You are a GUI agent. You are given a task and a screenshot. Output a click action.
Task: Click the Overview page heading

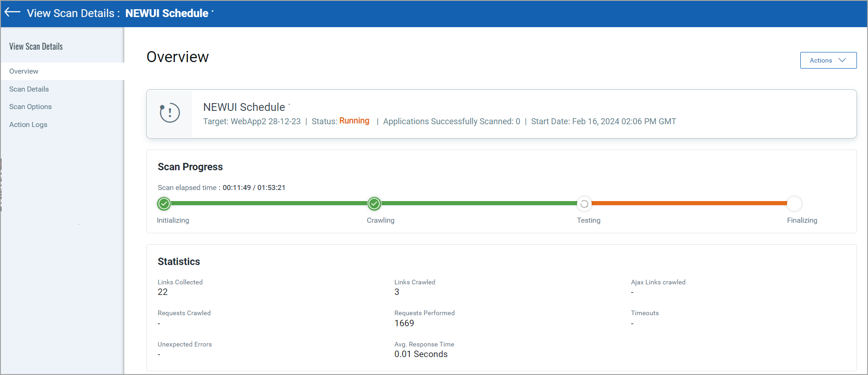[178, 57]
